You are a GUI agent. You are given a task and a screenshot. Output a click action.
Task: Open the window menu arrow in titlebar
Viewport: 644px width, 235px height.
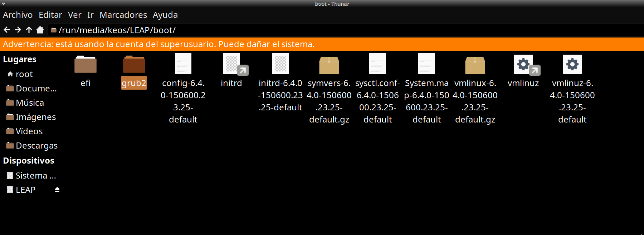coord(4,4)
